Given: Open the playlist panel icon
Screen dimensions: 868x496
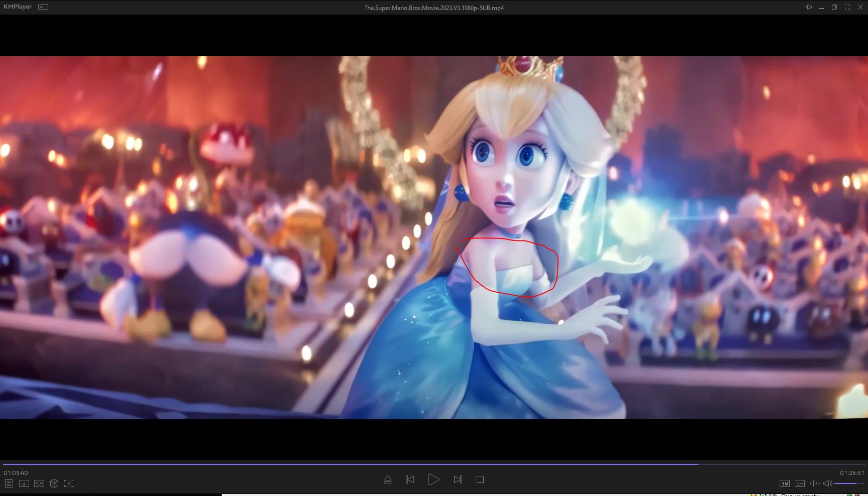Looking at the screenshot, I should pyautogui.click(x=9, y=483).
